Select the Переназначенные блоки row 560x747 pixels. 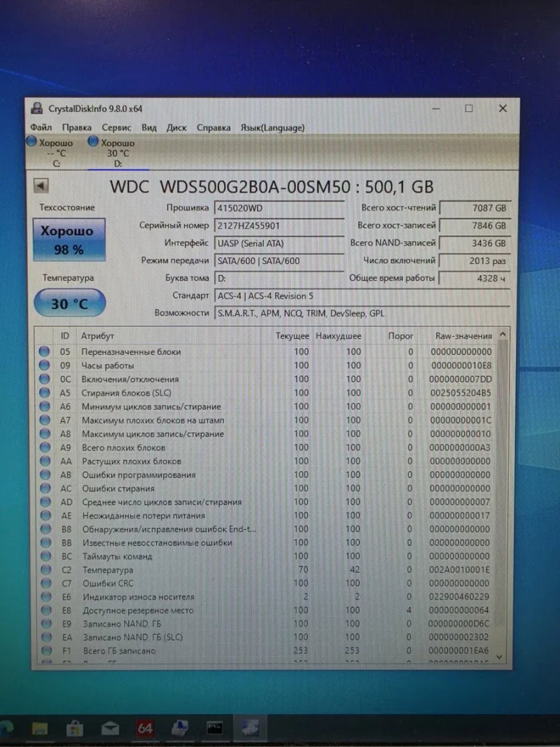click(x=267, y=351)
